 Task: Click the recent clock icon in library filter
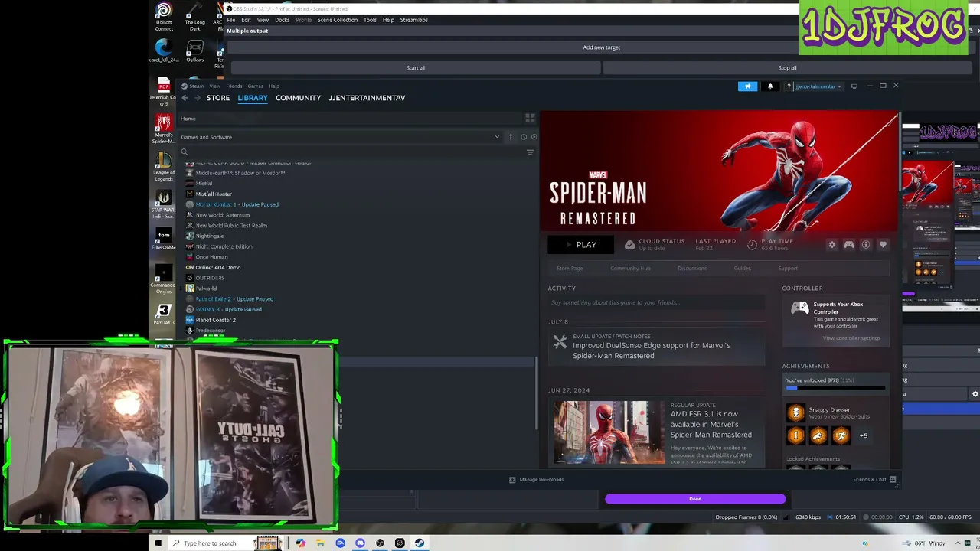click(x=524, y=137)
